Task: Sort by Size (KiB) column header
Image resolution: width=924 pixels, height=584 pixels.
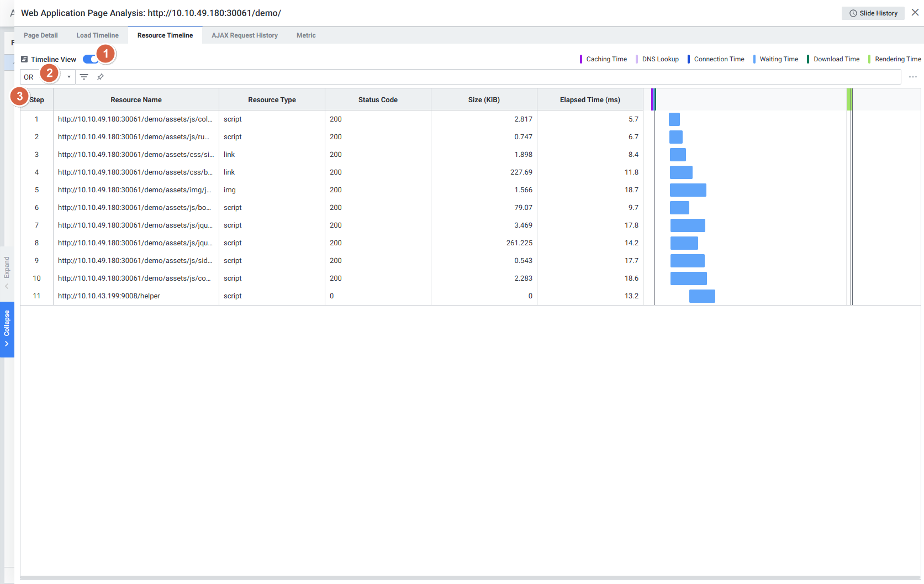Action: tap(483, 100)
